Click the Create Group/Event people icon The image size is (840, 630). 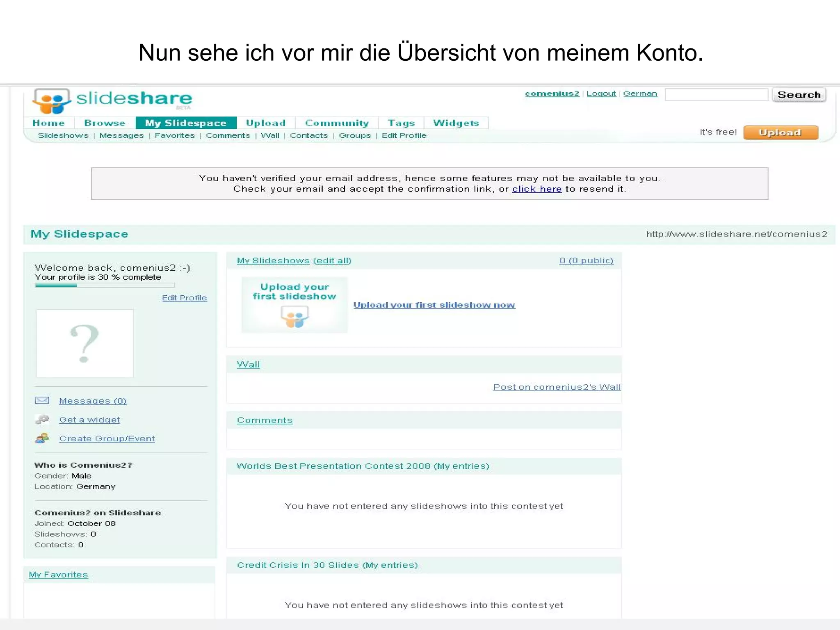pos(42,438)
